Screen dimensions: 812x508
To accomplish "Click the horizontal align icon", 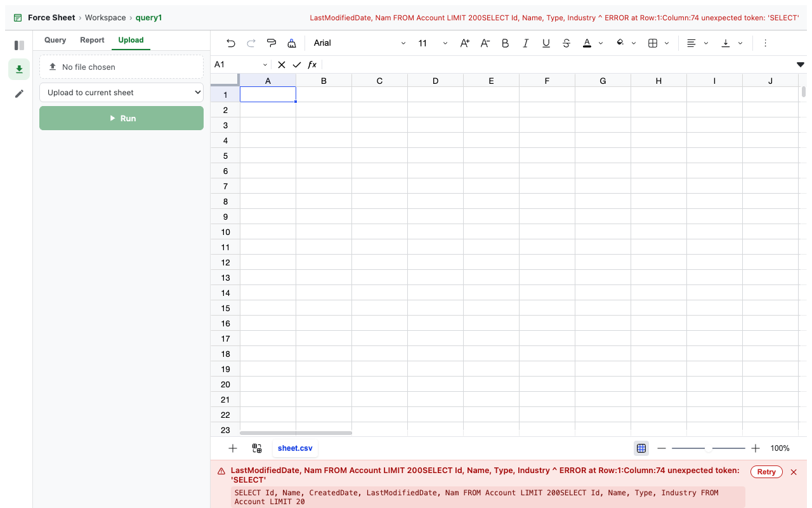I will [691, 43].
